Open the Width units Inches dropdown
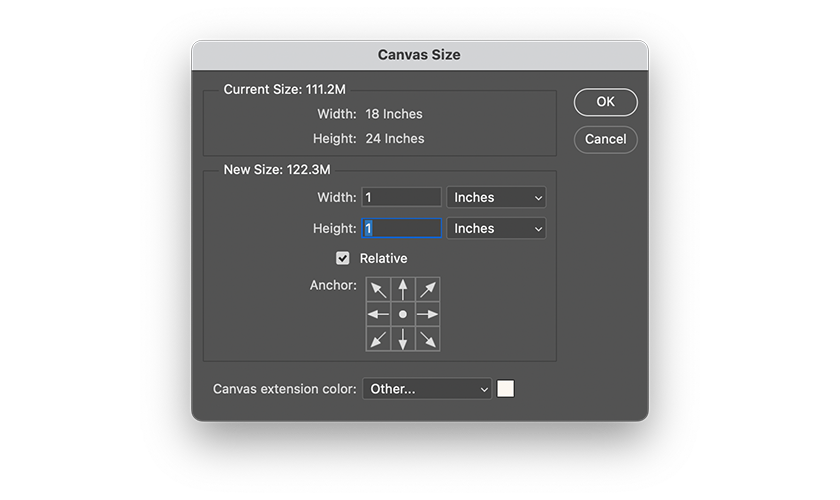The width and height of the screenshot is (840, 500). point(496,198)
